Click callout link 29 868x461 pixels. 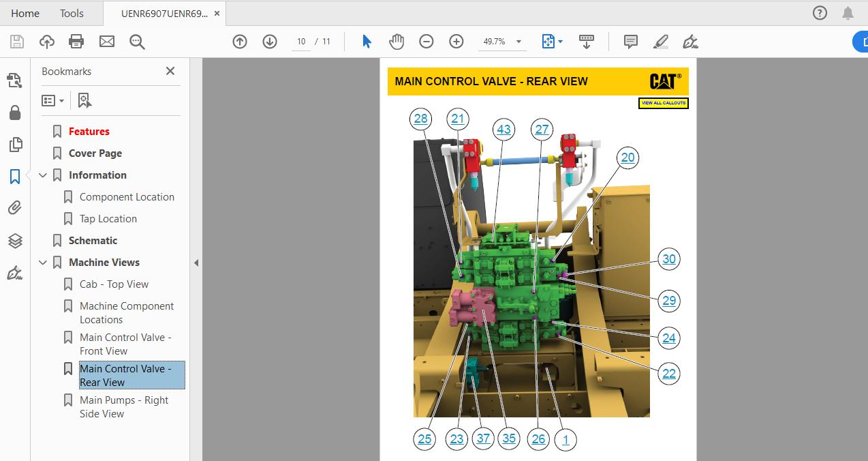669,301
